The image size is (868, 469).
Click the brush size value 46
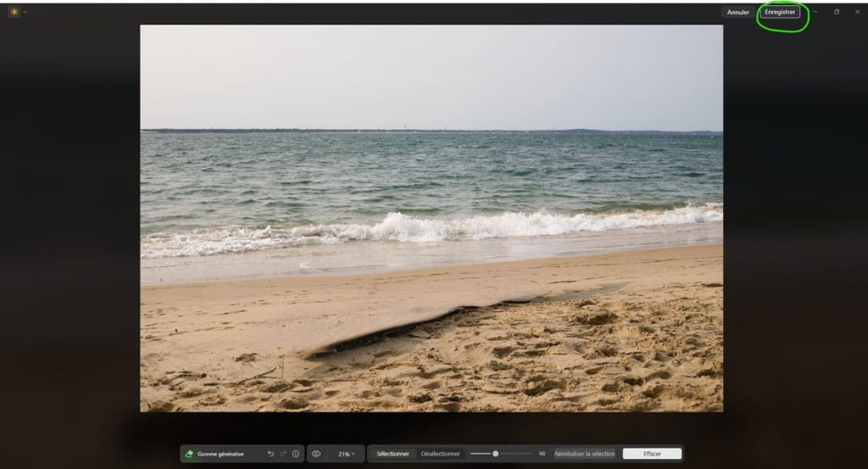[x=542, y=454]
